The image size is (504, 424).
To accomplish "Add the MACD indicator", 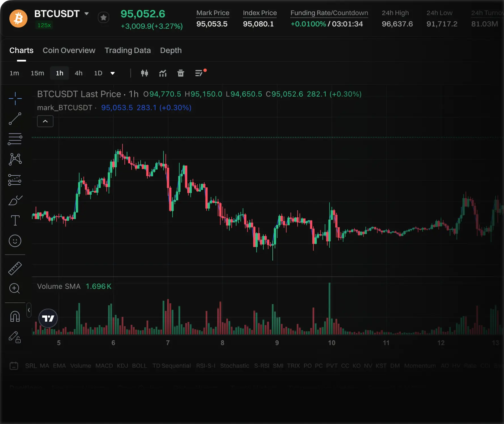I will [104, 366].
